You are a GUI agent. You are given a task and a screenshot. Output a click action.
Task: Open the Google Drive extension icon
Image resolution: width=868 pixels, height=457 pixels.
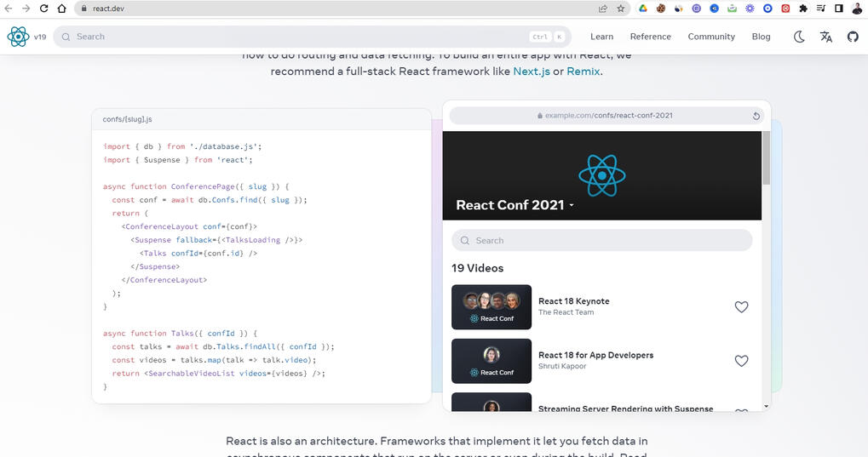click(643, 9)
